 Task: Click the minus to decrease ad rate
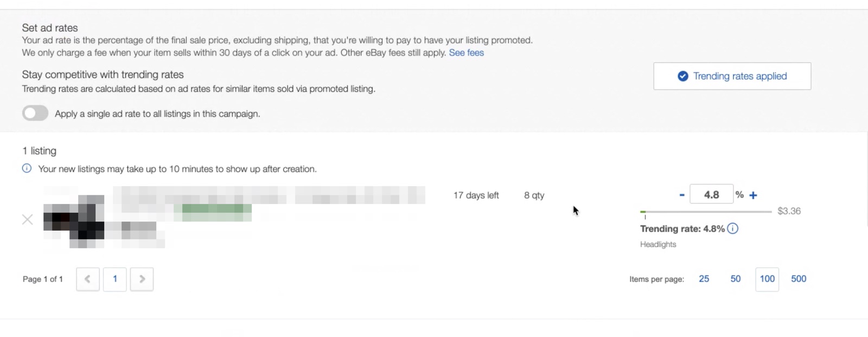pyautogui.click(x=681, y=194)
